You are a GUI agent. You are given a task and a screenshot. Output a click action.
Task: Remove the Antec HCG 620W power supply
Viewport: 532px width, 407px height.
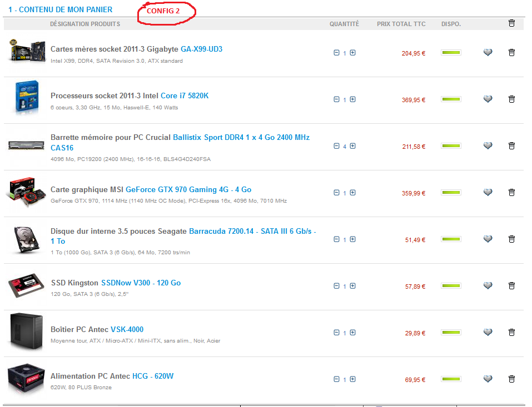click(511, 379)
